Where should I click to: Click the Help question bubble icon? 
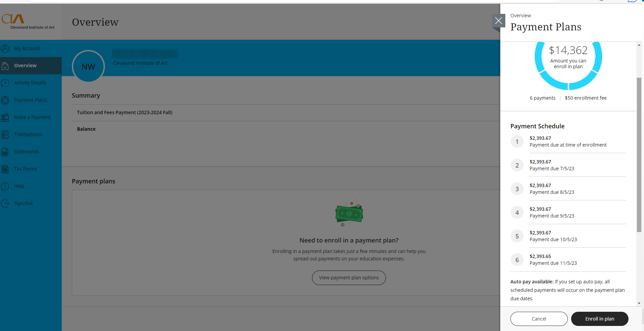[5, 186]
